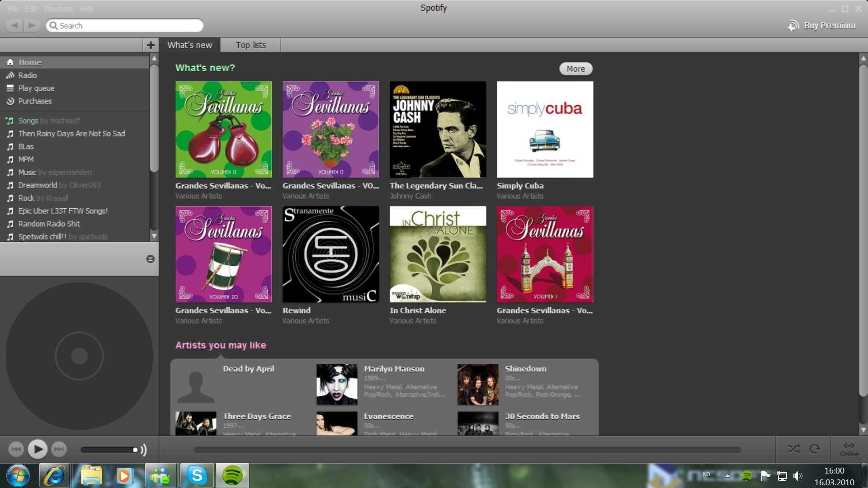Viewport: 868px width, 488px height.
Task: Open Windows Explorer folder in taskbar
Action: 91,475
